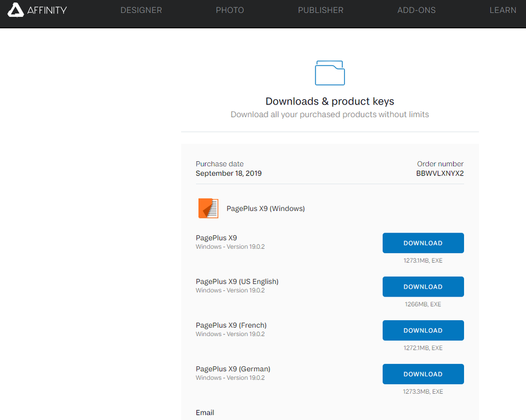Open the Publisher menu item
This screenshot has width=526, height=420.
click(x=321, y=10)
